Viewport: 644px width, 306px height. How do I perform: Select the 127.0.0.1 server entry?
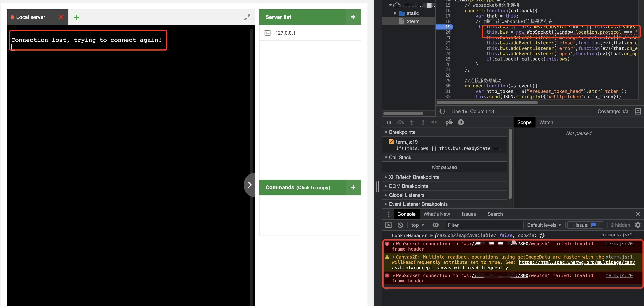tap(285, 33)
